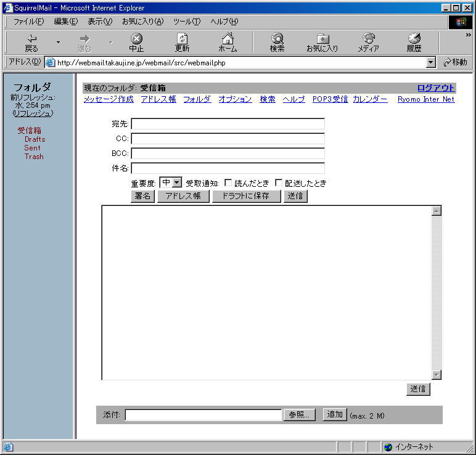Screen dimensions: 476x455
Task: Click the 送信 button above message body
Action: tap(296, 196)
